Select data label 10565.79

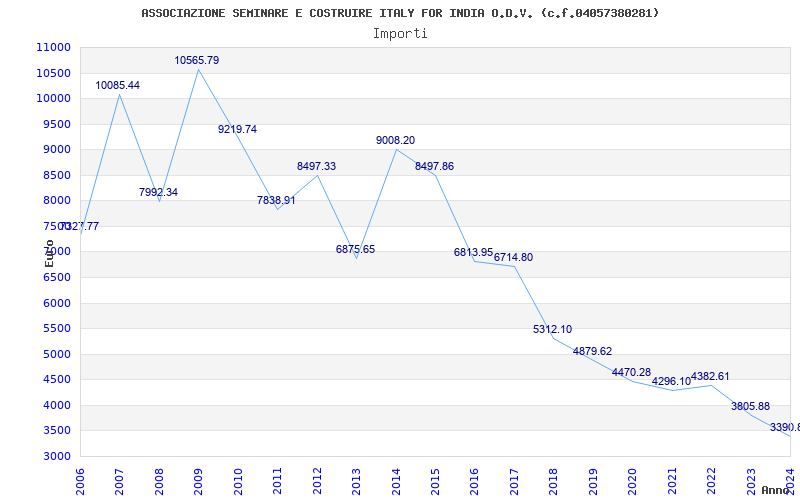coord(196,60)
